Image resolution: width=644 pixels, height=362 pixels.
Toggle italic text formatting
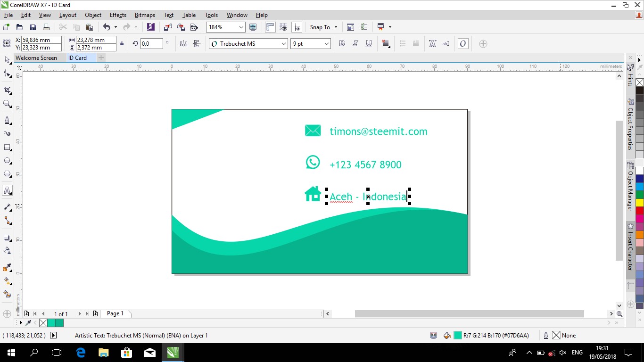point(355,44)
